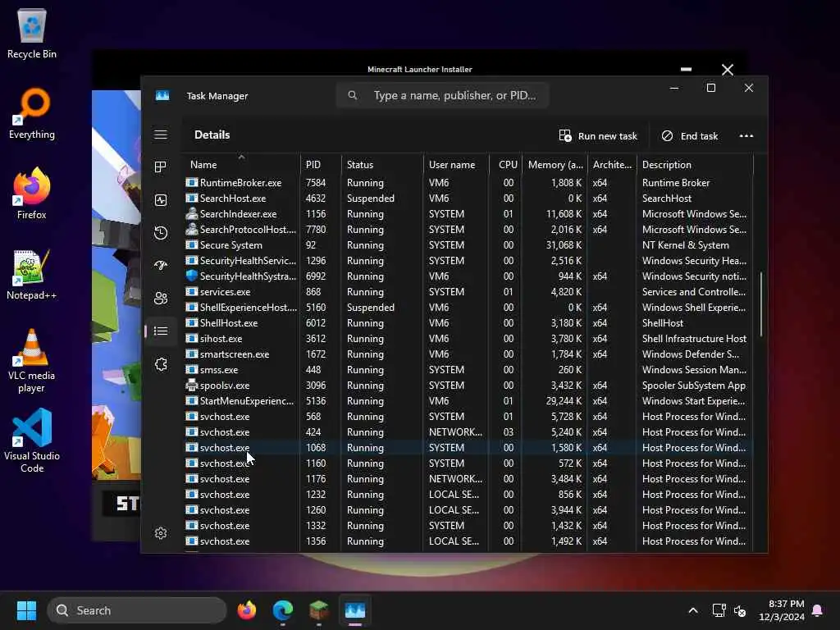
Task: Select the Visual Studio Code desktop shortcut
Action: (32, 441)
